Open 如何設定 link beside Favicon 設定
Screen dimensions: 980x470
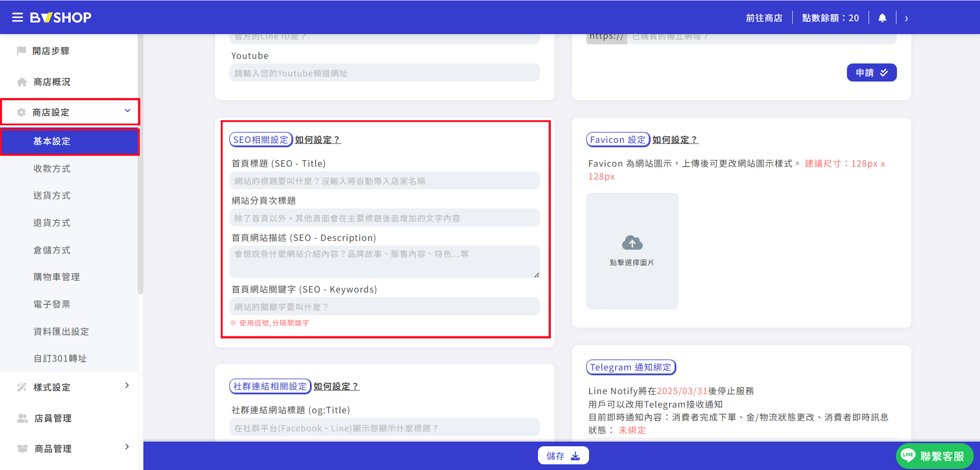675,140
